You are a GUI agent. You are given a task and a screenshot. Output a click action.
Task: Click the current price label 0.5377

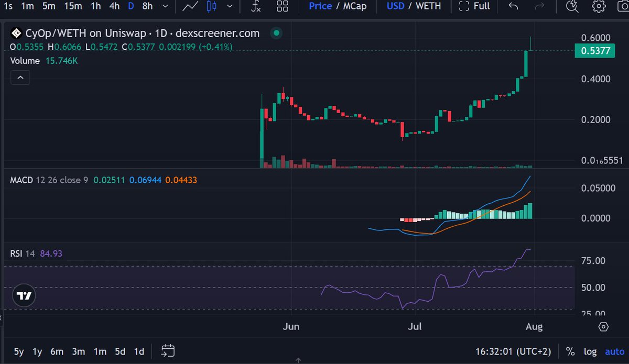594,51
